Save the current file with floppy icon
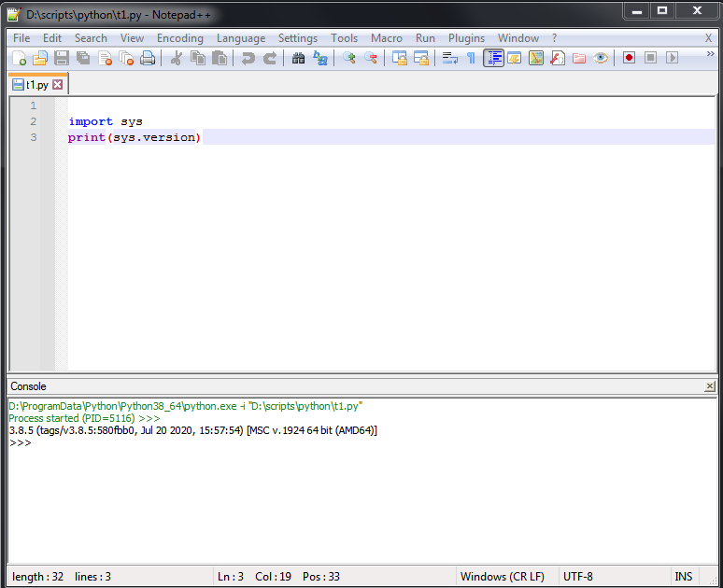Screen dimensions: 723x588 click(62, 58)
